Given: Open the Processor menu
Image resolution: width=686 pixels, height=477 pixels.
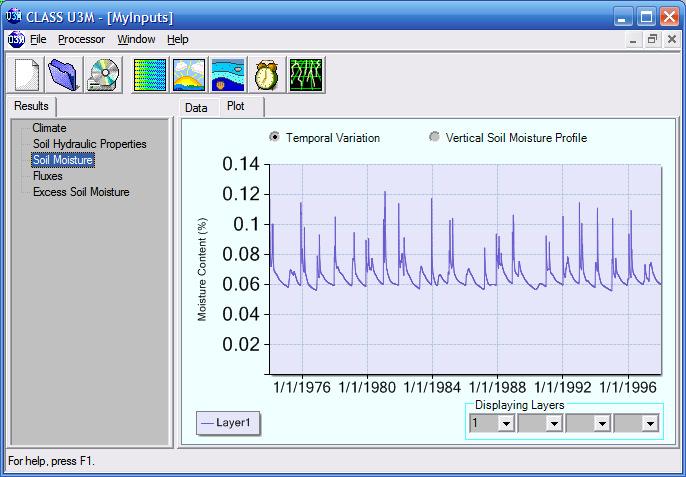Looking at the screenshot, I should 81,39.
